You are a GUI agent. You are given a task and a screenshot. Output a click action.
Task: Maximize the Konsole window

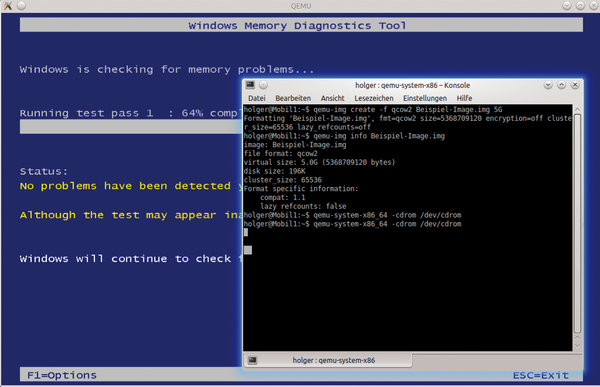tap(561, 85)
